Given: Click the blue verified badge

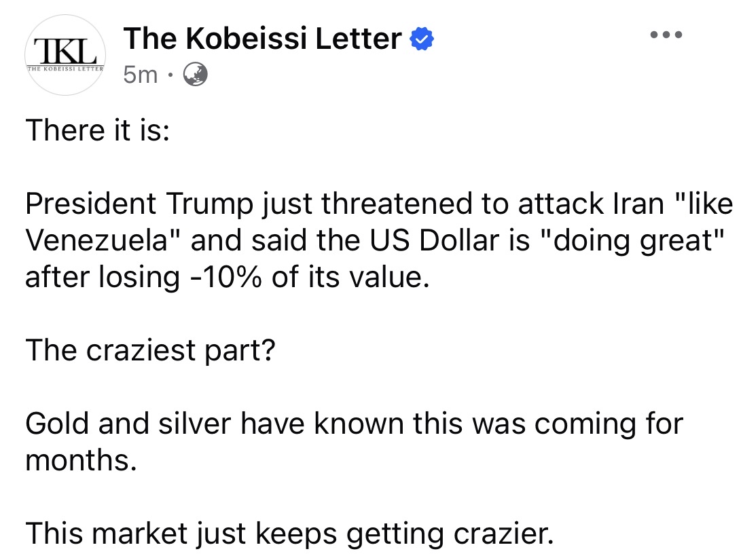Looking at the screenshot, I should pos(422,40).
